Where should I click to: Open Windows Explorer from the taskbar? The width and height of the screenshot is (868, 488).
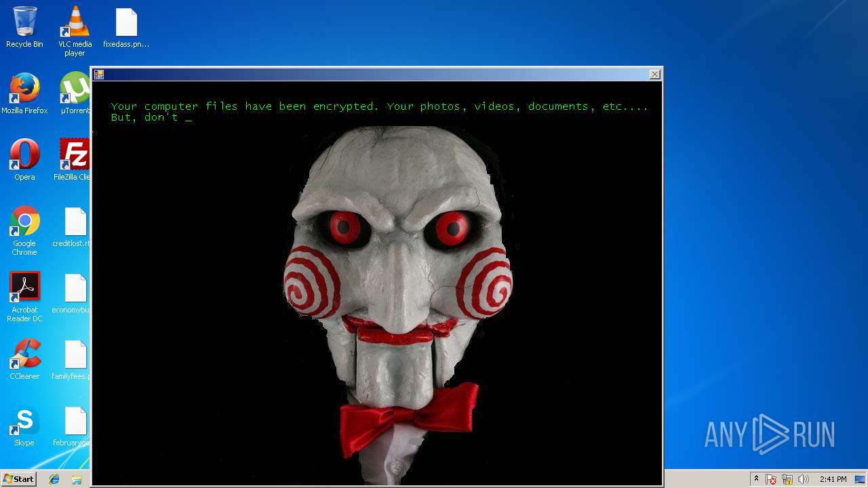(x=77, y=479)
